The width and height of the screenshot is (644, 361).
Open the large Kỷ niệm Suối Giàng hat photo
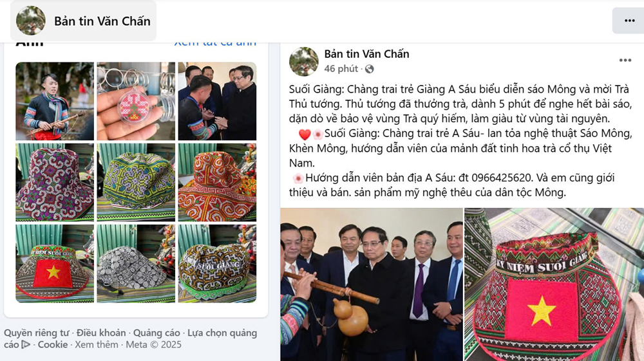coord(554,284)
